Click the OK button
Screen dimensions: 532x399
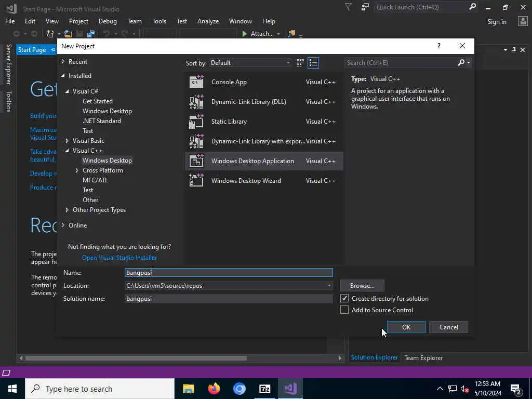click(406, 327)
